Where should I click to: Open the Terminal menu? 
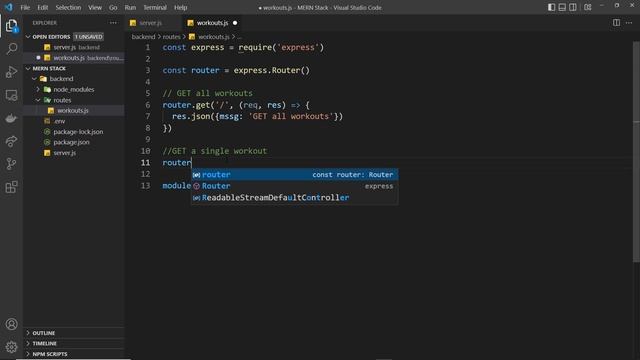[155, 7]
